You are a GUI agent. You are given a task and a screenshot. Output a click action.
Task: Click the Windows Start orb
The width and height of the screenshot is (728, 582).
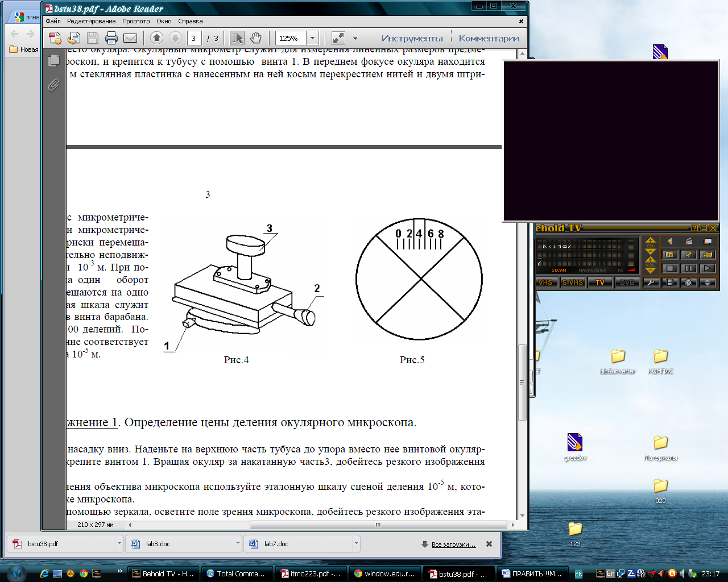(16, 573)
